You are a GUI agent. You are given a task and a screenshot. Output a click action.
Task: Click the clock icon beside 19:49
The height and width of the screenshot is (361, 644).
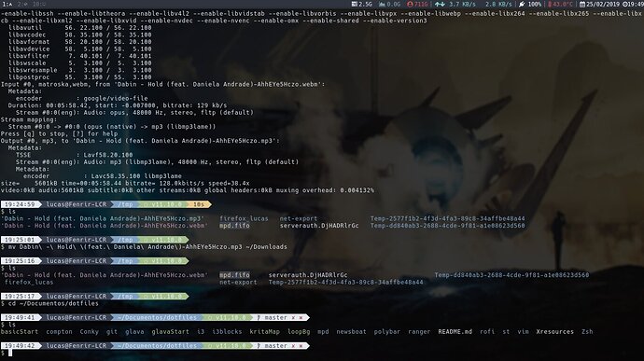(624, 4)
